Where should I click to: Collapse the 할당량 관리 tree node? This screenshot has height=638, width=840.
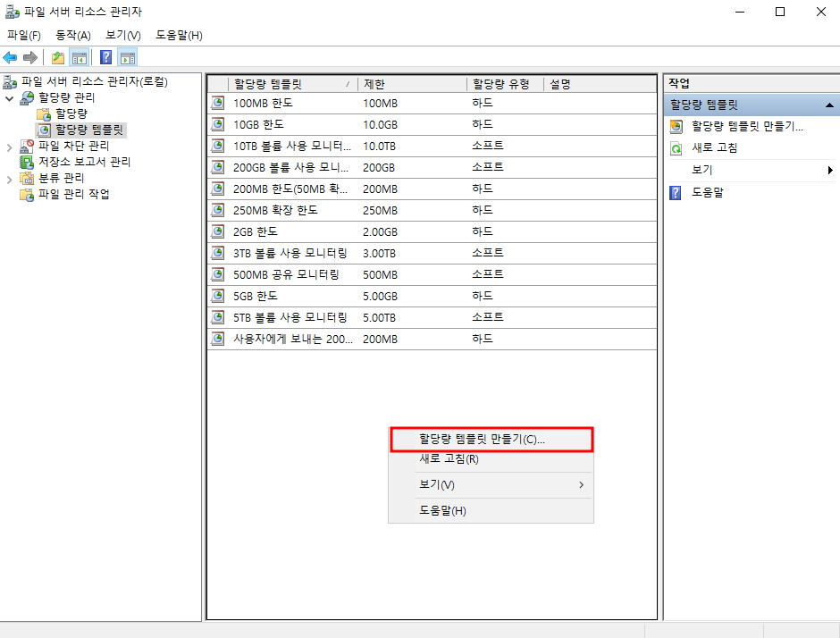[9, 98]
